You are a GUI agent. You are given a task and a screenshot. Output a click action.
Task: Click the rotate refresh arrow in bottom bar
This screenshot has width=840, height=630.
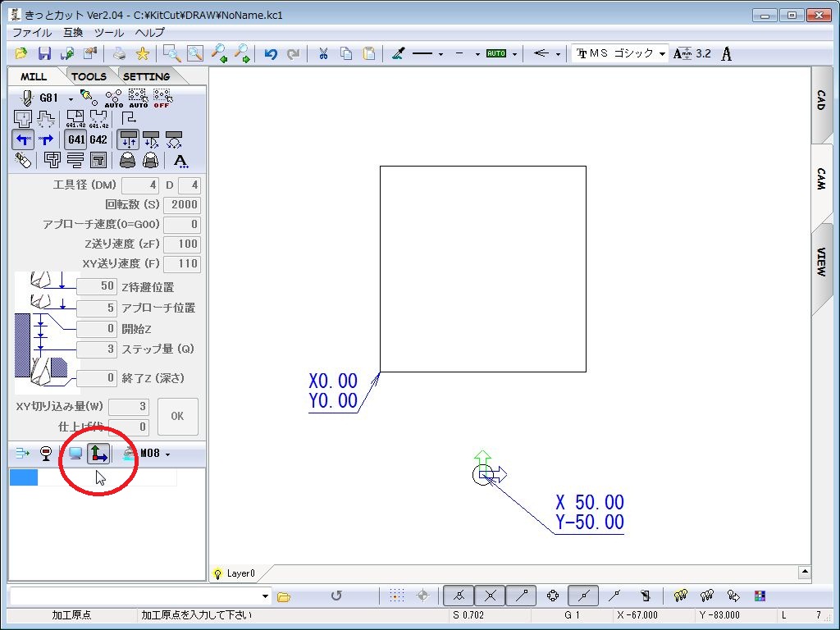(336, 596)
